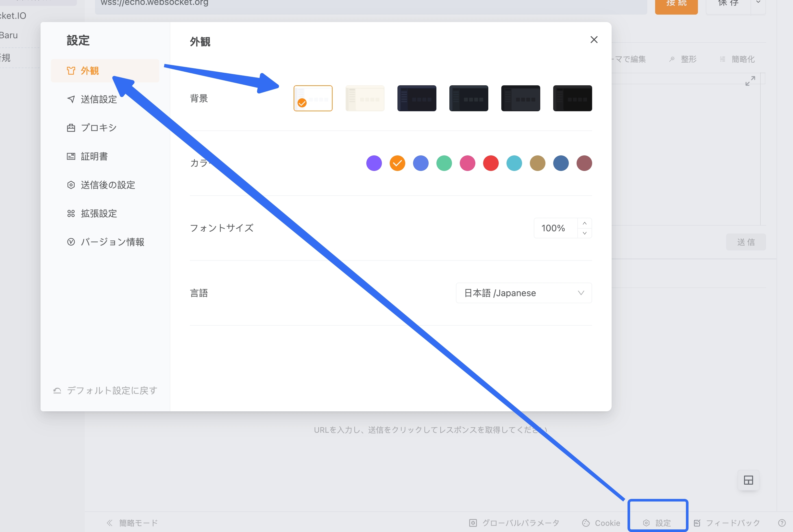Choose the green accent color
Image resolution: width=793 pixels, height=532 pixels.
pos(444,163)
